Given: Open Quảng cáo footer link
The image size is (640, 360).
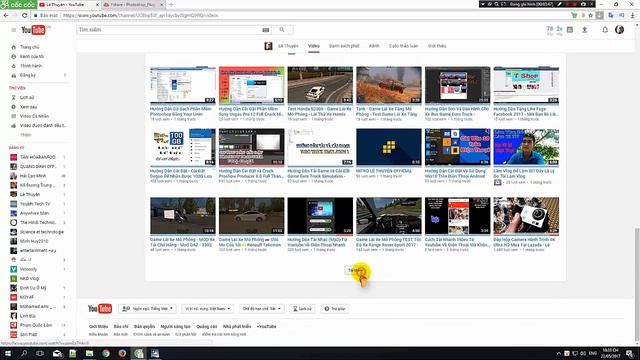Looking at the screenshot, I should [x=207, y=327].
